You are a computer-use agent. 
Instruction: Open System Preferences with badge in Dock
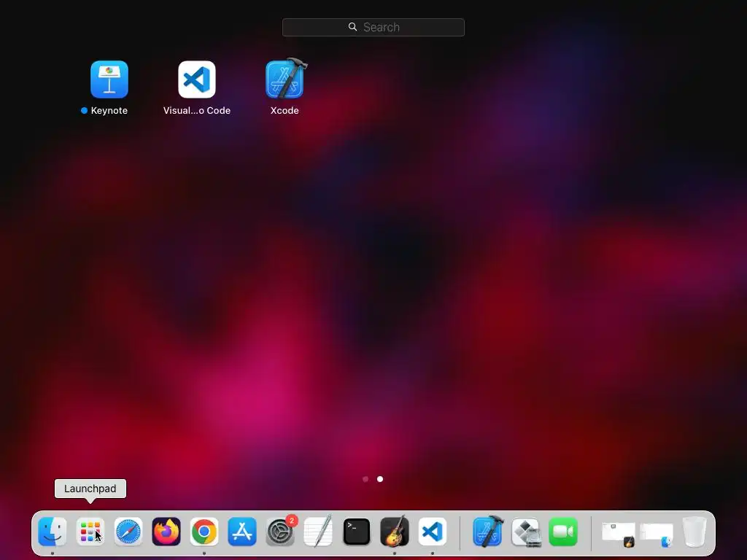point(281,532)
